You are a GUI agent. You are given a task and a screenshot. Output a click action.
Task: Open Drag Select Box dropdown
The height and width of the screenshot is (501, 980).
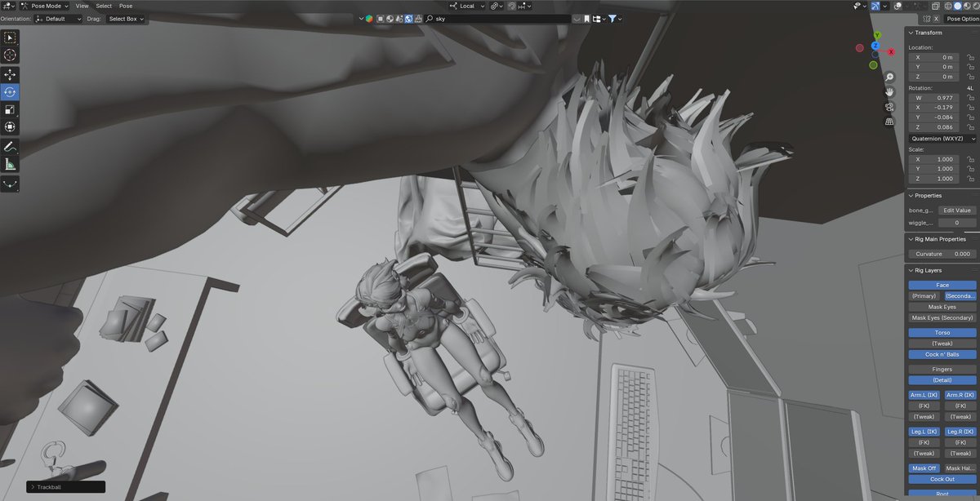(126, 18)
